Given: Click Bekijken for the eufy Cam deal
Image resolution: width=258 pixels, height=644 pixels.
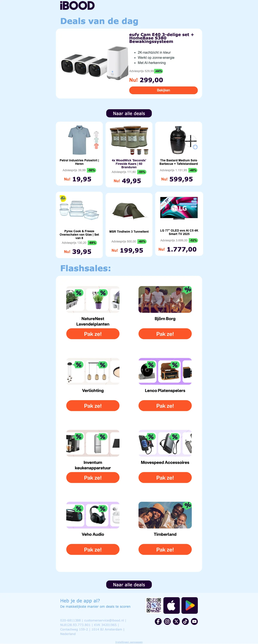Looking at the screenshot, I should coord(163,90).
